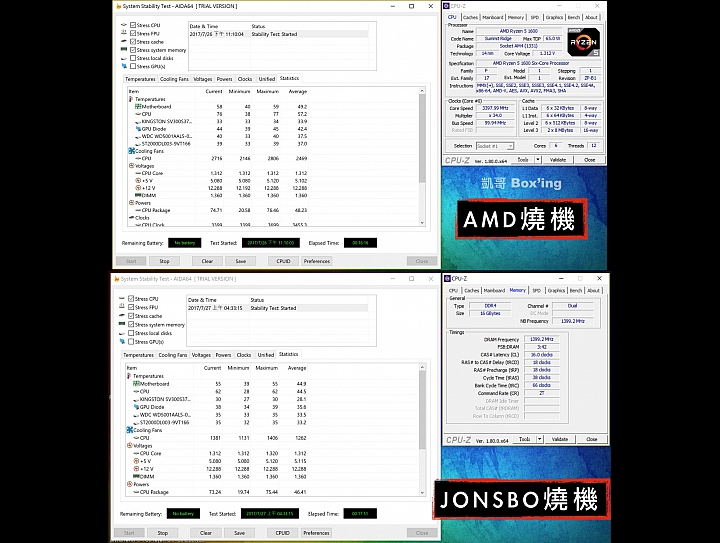Click the AIDA64 flame icon in the 7/26 window title bar
720x543 pixels.
pyautogui.click(x=118, y=6)
